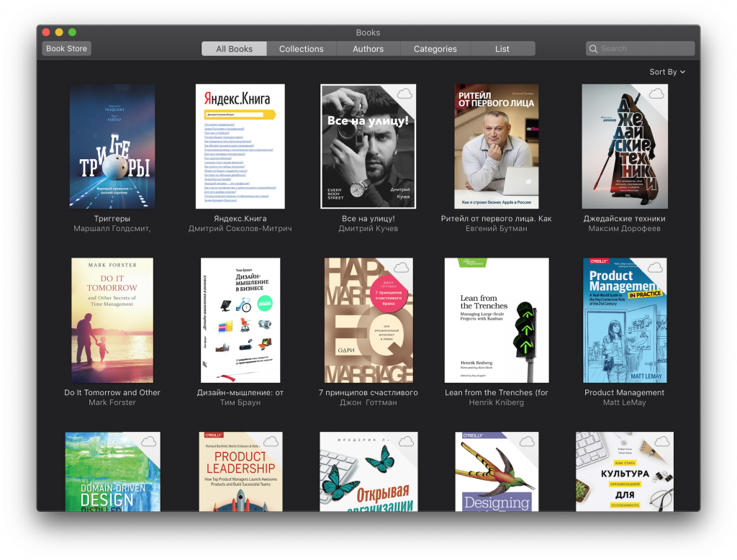Open the Authors tab
The image size is (737, 560).
(368, 49)
